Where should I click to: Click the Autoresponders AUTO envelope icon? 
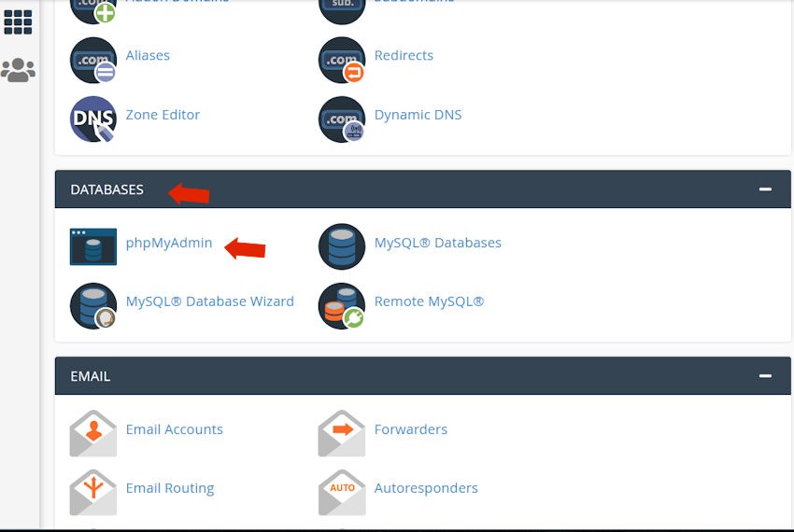(342, 493)
